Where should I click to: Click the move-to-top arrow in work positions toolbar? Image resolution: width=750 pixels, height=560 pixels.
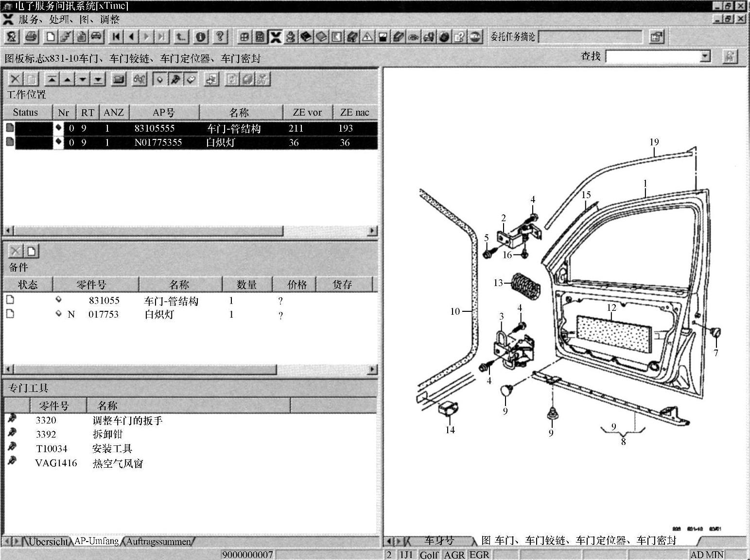tap(52, 79)
